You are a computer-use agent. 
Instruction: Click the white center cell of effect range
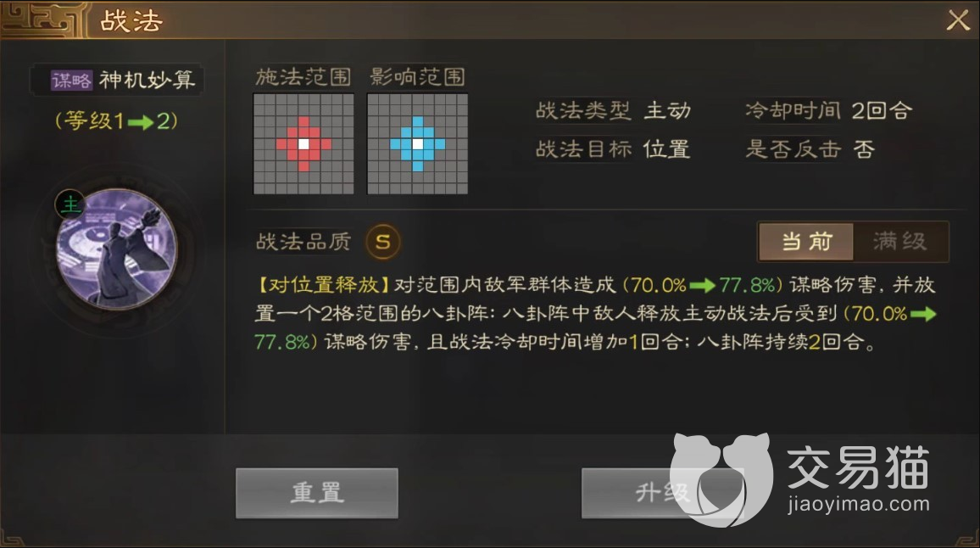click(x=417, y=144)
